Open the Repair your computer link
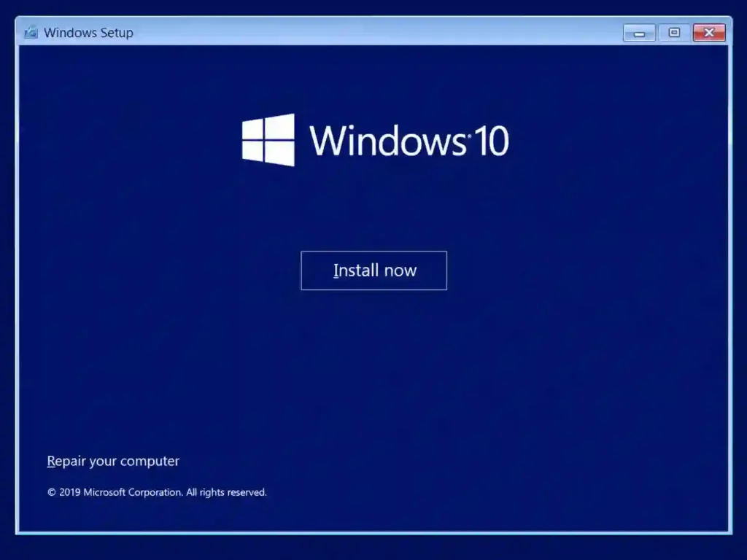This screenshot has width=747, height=560. (x=113, y=461)
